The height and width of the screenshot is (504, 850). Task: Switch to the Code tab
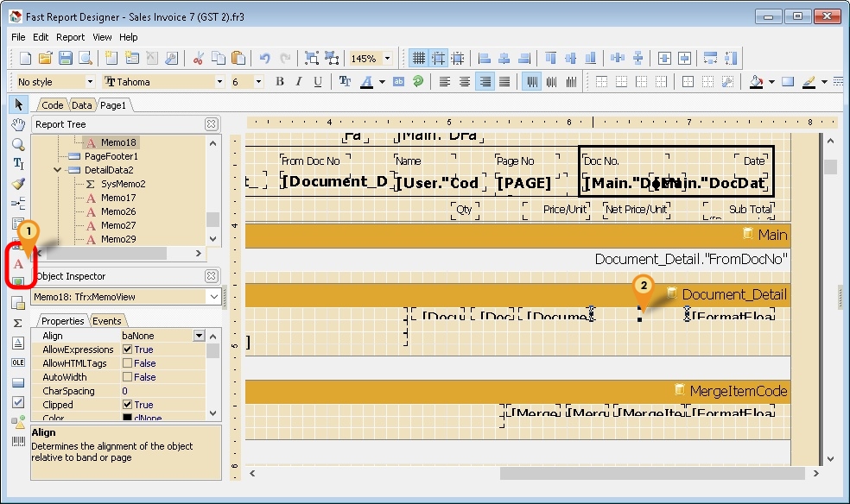coord(53,105)
